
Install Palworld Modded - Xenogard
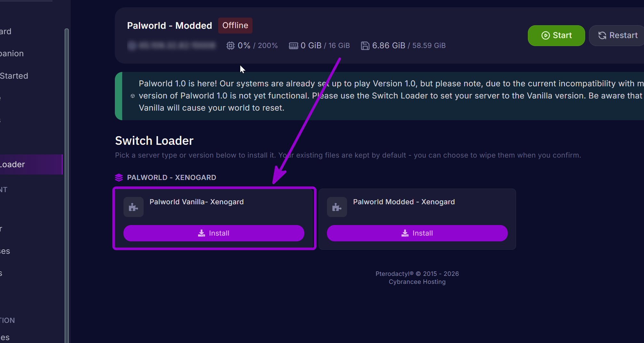[x=417, y=233]
